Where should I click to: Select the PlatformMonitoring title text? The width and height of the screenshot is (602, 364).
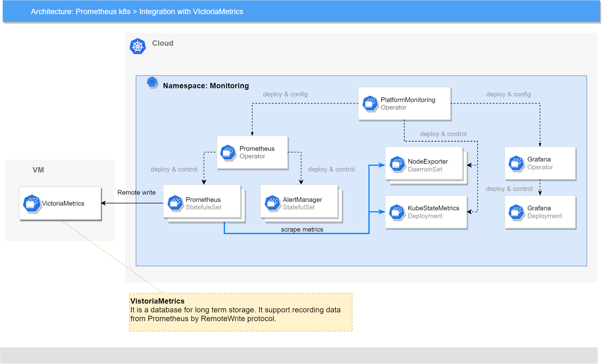(408, 100)
